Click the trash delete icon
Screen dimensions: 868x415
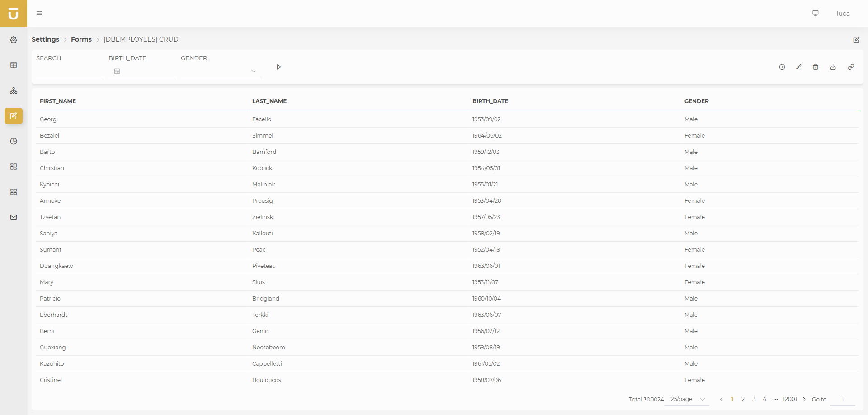point(816,67)
